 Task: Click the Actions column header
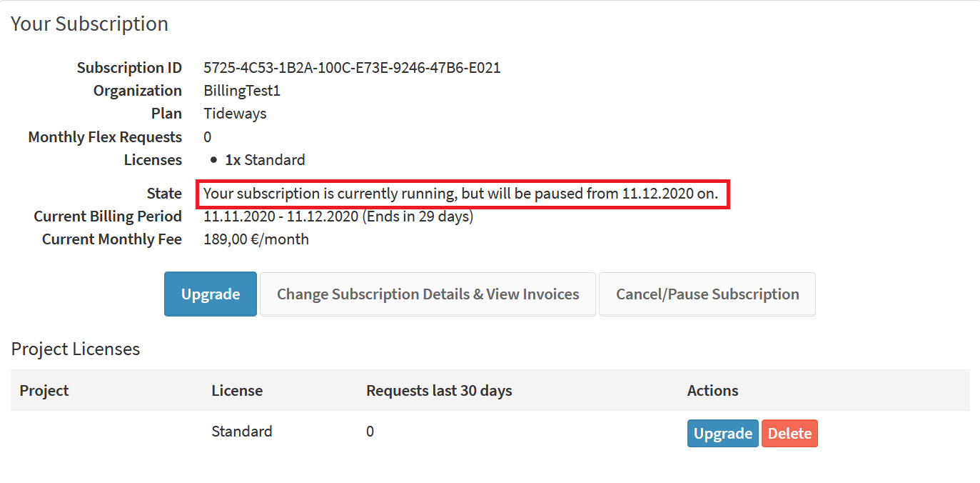click(x=712, y=391)
